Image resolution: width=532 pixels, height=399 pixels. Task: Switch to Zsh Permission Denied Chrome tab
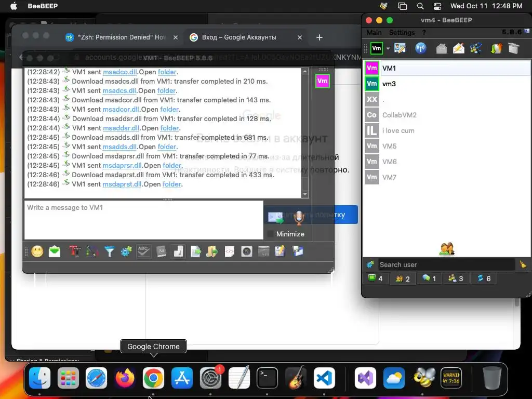point(122,37)
